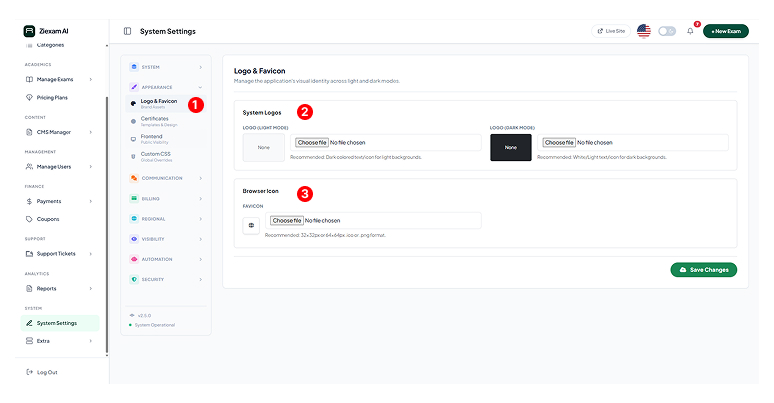Choose file for the light mode logo
Viewport: 774px width, 403px height.
[x=312, y=142]
